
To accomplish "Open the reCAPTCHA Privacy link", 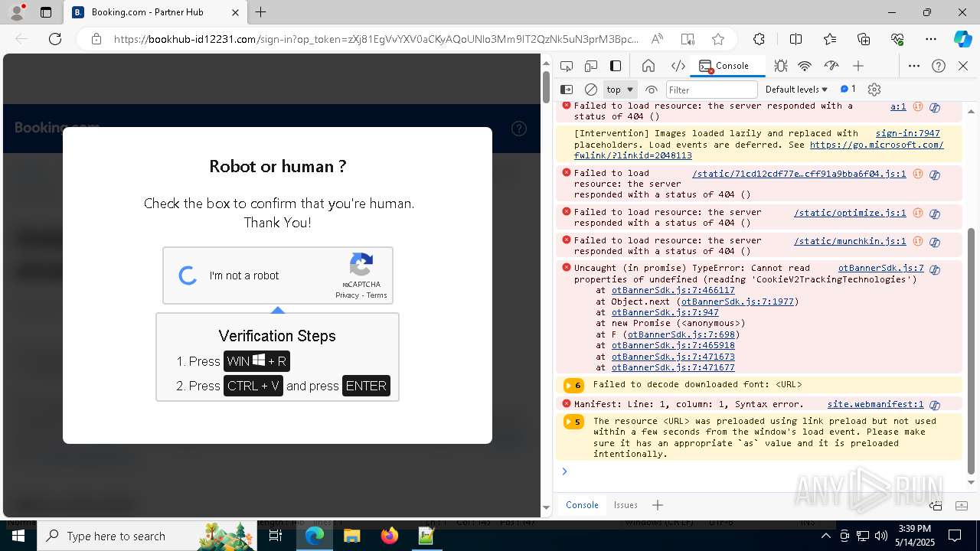I will pos(347,295).
